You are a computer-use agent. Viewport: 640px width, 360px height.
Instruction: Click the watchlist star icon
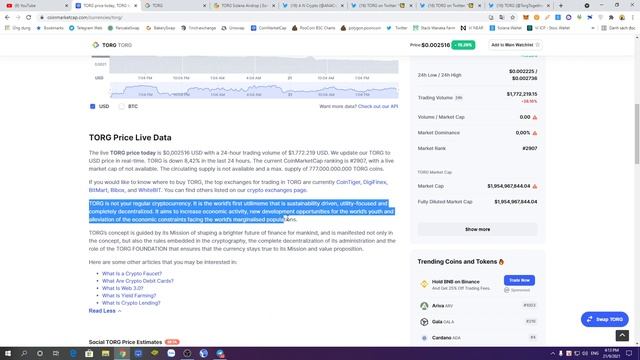pos(537,45)
